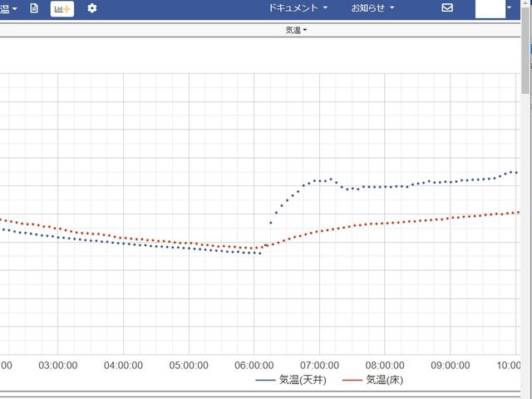
Task: Click the 09:00:00 time axis label
Action: click(x=451, y=365)
